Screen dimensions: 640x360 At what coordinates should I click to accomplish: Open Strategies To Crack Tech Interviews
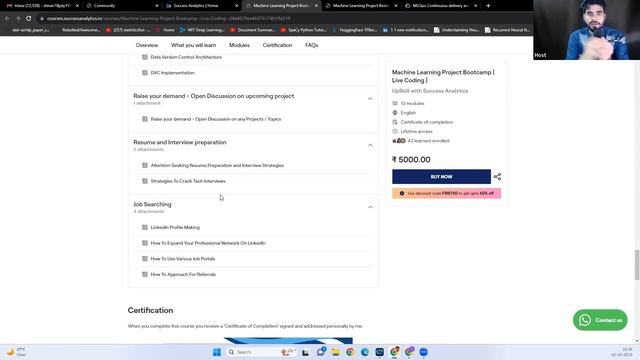(188, 181)
